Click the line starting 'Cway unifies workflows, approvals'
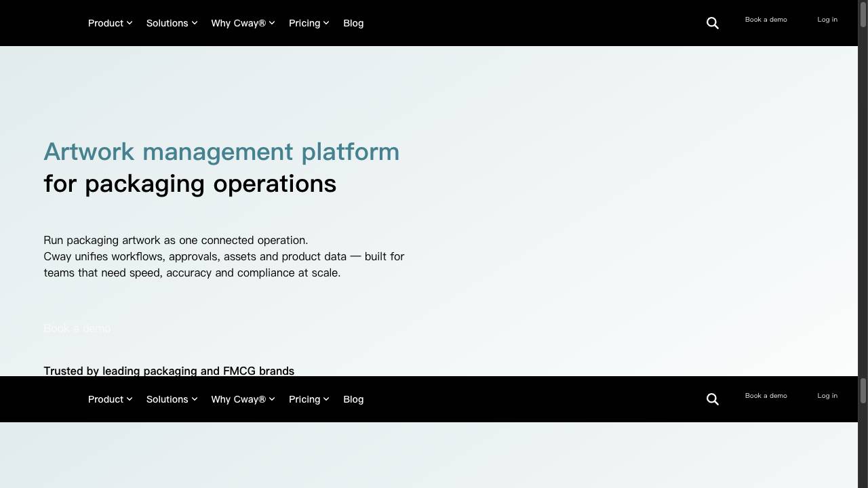 (x=224, y=256)
